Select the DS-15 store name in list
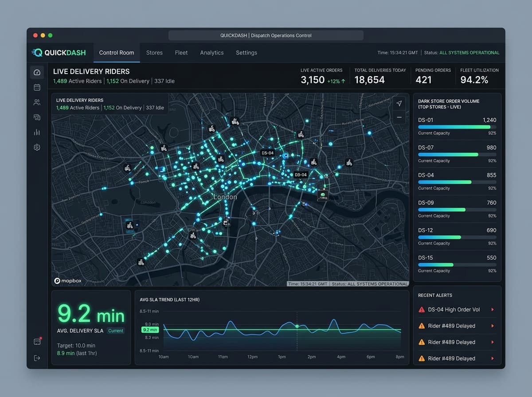 [x=426, y=258]
